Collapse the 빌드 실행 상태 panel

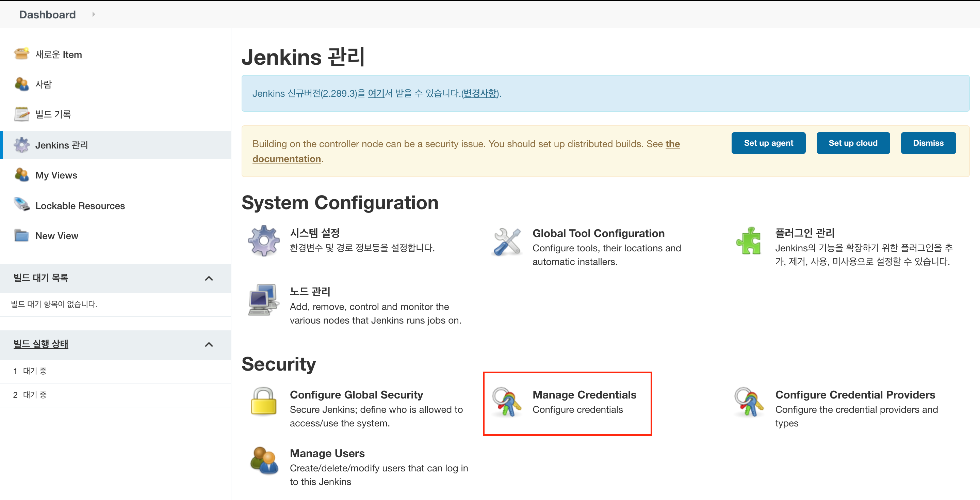click(209, 345)
